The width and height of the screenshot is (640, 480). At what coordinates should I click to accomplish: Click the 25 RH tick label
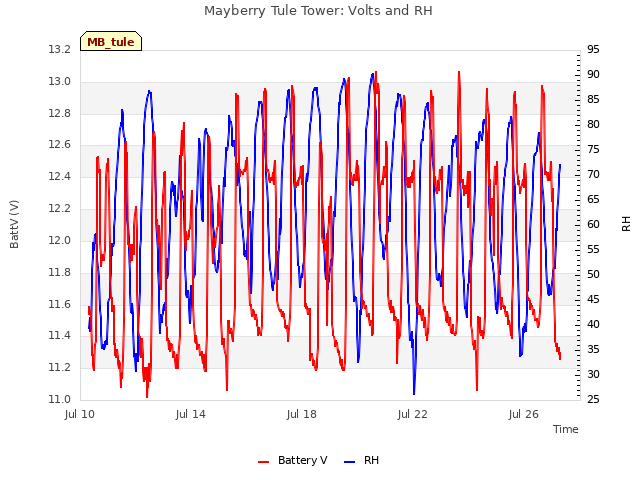[593, 399]
